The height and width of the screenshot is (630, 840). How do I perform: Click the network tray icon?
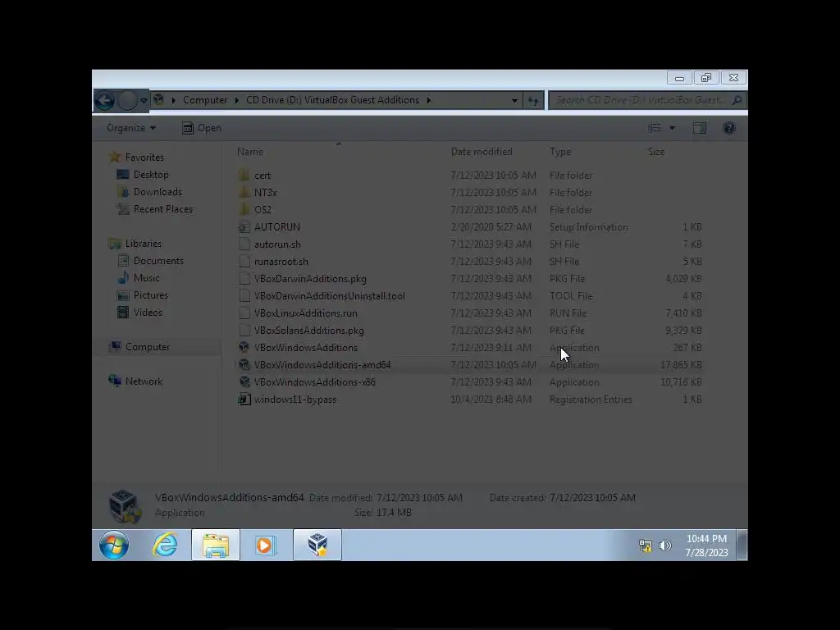coord(646,546)
